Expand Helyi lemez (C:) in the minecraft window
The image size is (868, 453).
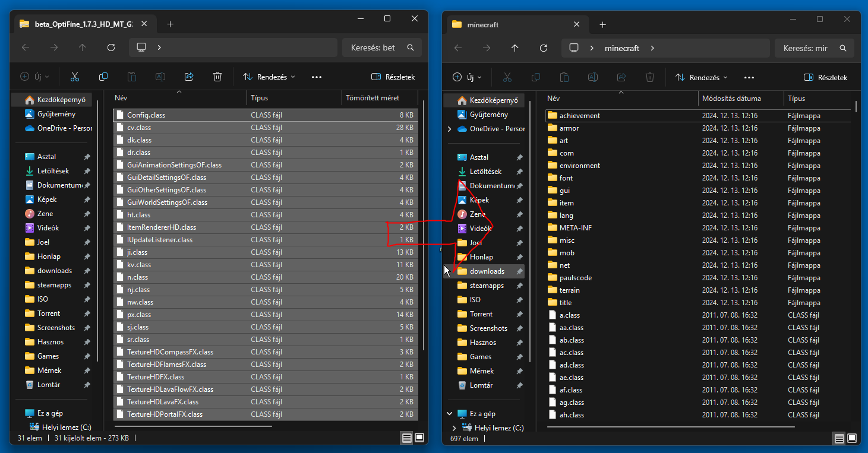pyautogui.click(x=454, y=428)
